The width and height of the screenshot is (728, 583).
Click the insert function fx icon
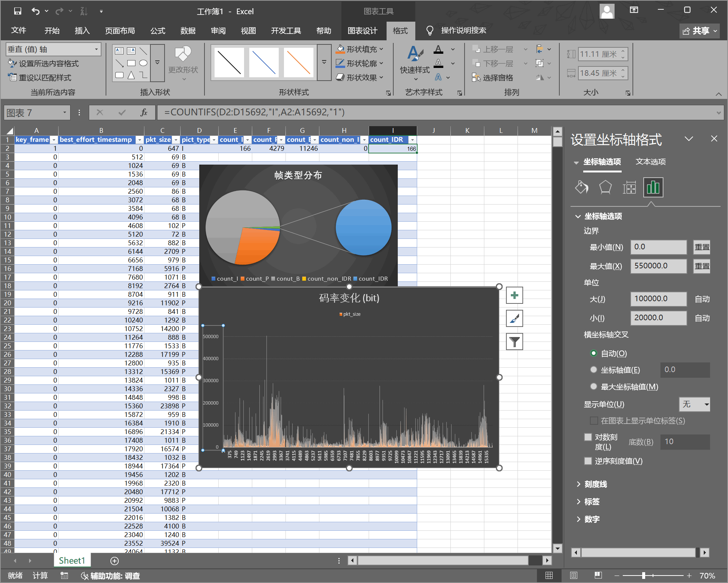(144, 112)
